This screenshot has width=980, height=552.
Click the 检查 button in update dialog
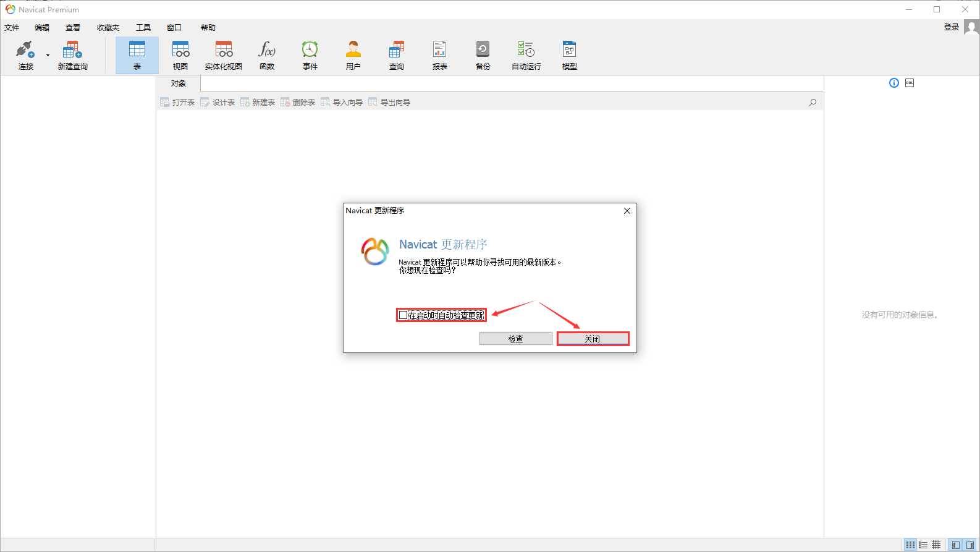pos(516,339)
